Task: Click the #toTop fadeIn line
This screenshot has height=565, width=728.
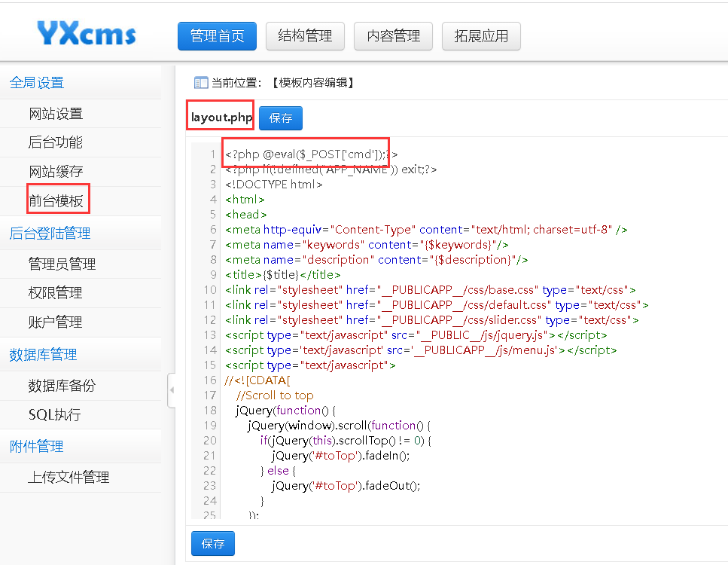Action: point(341,456)
